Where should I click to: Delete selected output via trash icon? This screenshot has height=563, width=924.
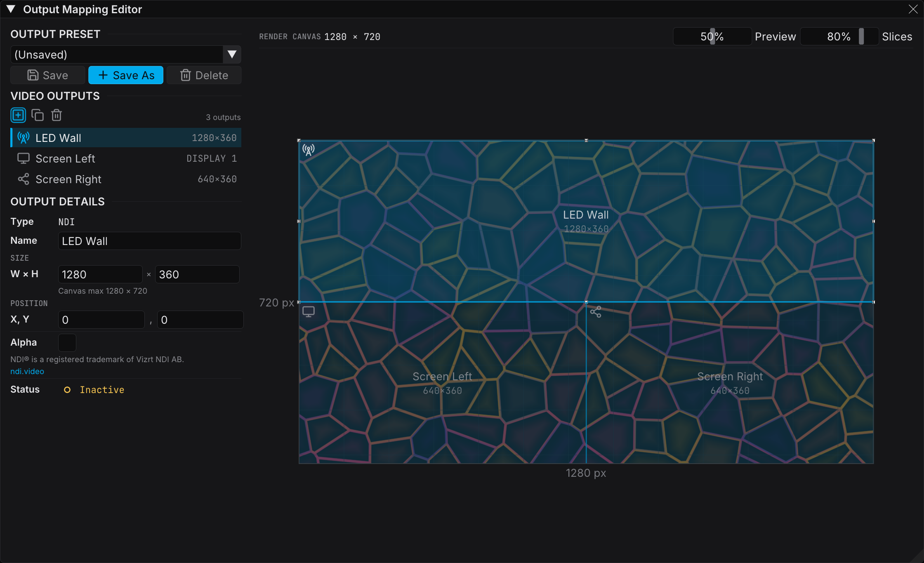point(57,115)
